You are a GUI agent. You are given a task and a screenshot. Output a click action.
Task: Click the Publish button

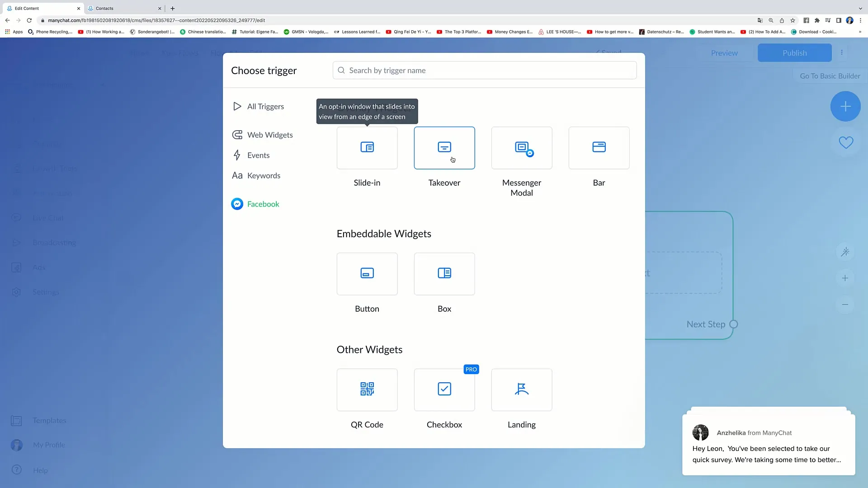click(x=795, y=53)
